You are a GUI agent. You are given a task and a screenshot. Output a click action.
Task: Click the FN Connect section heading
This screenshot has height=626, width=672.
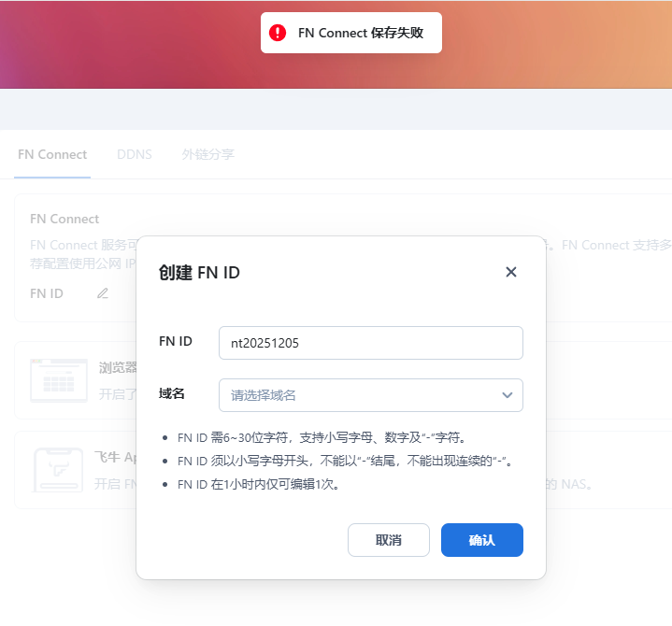coord(64,219)
